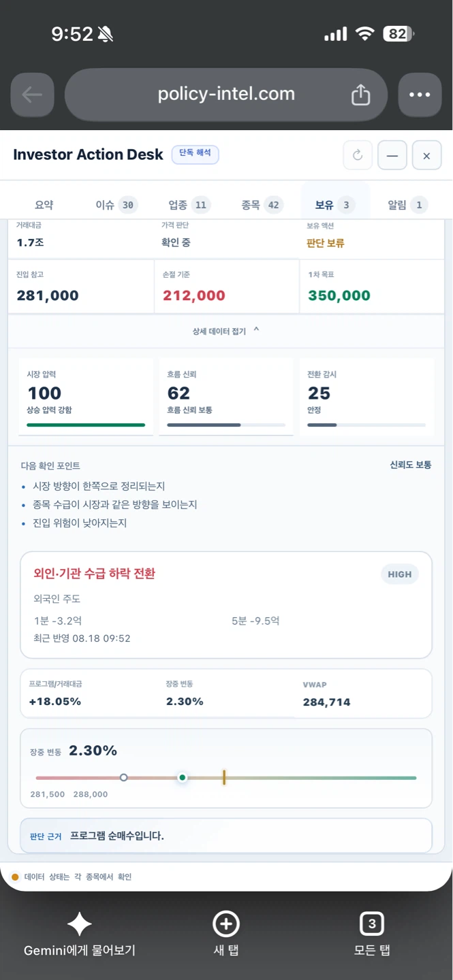Close the Investor Action Desk panel
This screenshot has width=453, height=980.
pos(426,156)
